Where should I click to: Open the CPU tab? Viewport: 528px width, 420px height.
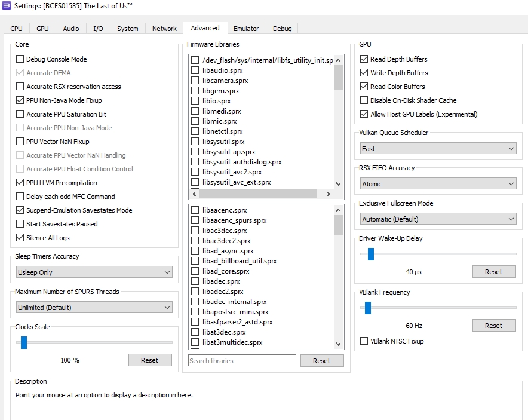point(17,29)
